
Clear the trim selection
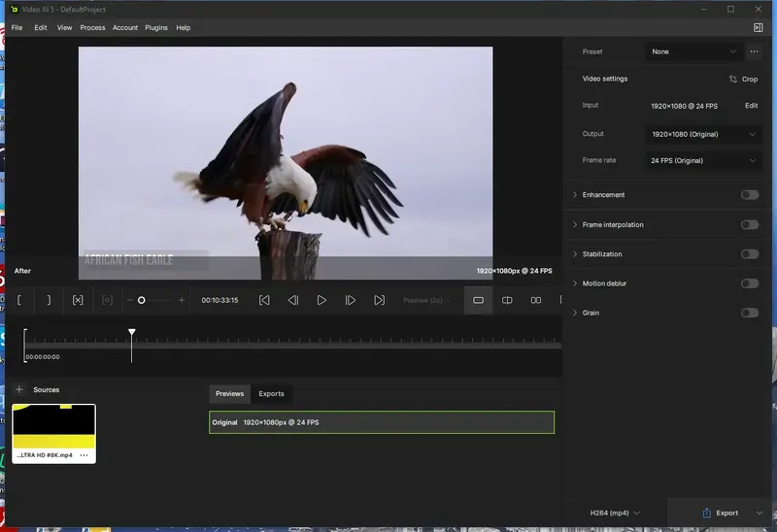pos(78,301)
